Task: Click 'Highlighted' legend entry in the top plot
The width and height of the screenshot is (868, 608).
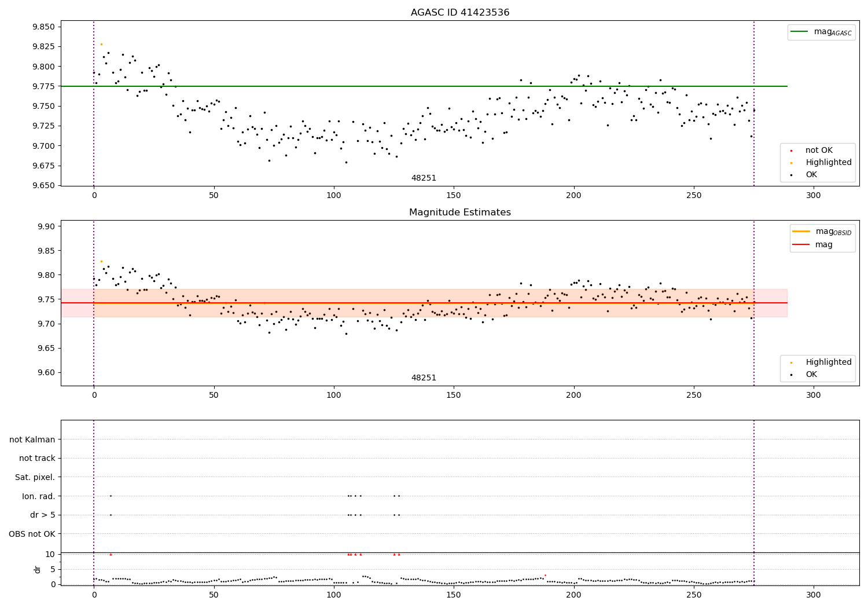Action: [821, 163]
